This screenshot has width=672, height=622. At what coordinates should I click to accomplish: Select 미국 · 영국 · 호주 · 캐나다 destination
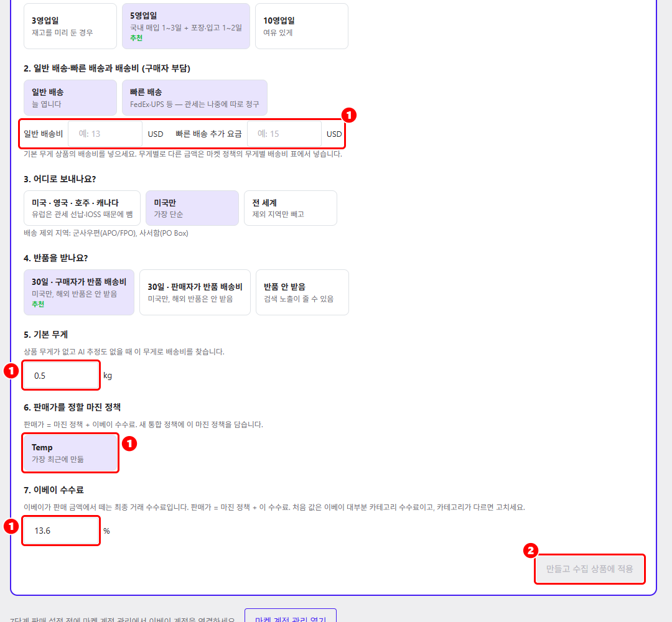click(x=82, y=208)
